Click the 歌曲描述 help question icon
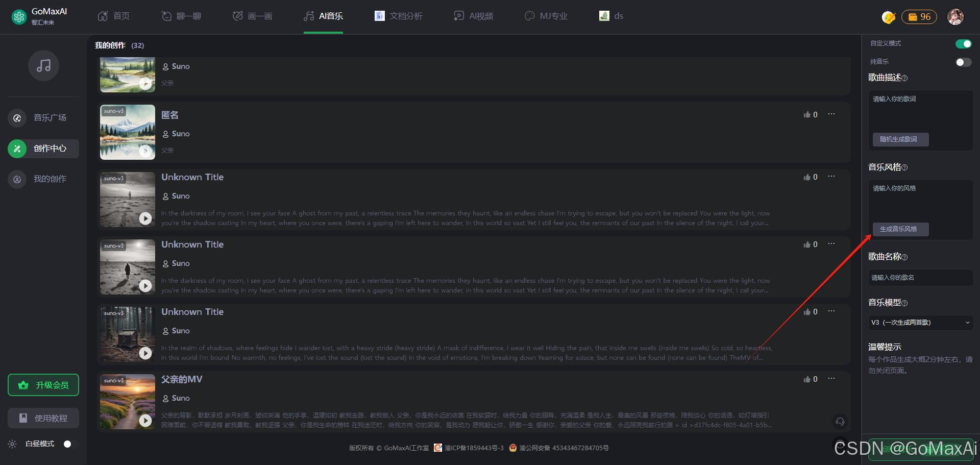The image size is (980, 465). [905, 78]
